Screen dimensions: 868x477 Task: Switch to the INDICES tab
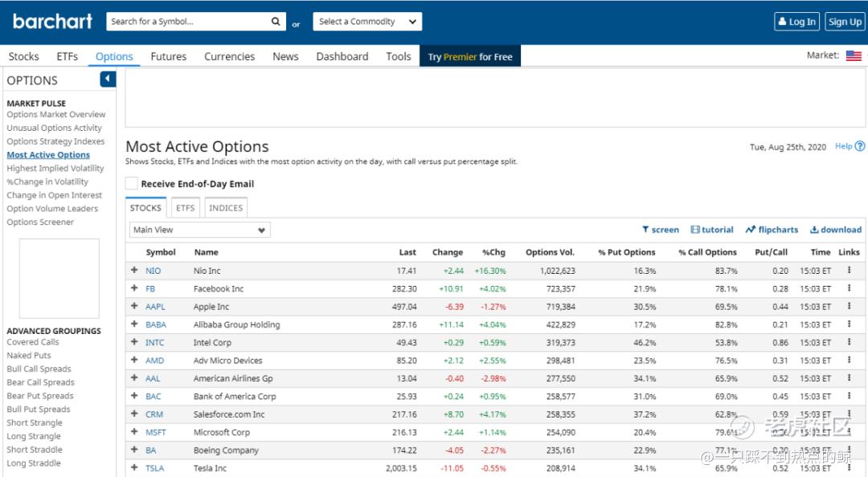226,208
